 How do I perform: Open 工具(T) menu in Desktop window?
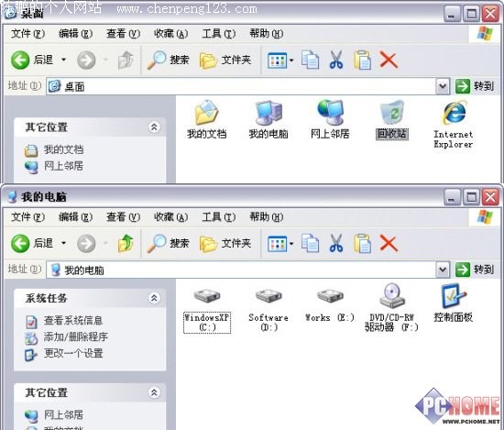click(219, 33)
